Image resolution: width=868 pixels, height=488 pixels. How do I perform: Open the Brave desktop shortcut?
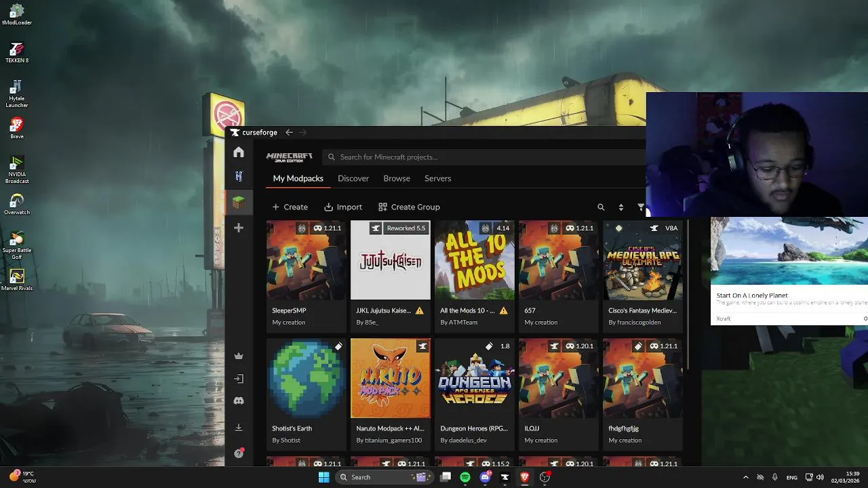17,129
